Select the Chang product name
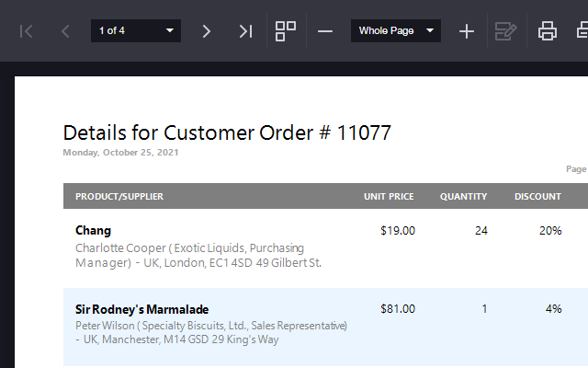The width and height of the screenshot is (588, 368). click(x=93, y=231)
